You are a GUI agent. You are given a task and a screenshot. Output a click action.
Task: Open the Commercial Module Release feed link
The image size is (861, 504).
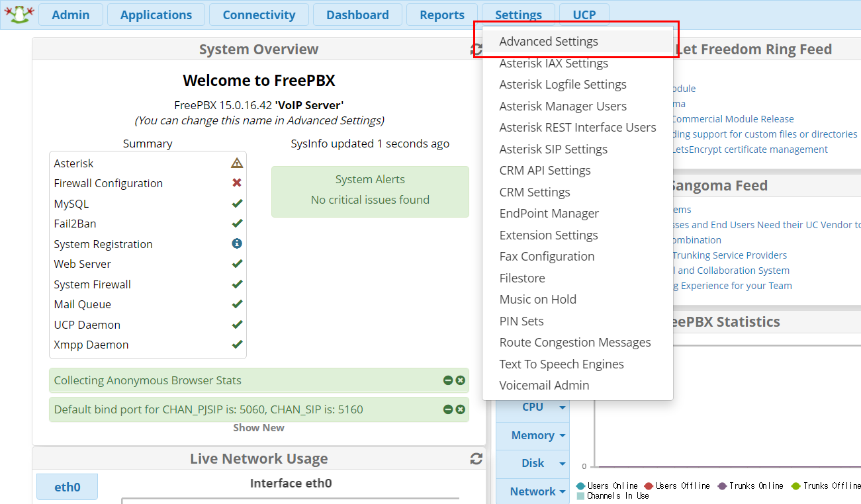click(x=733, y=119)
